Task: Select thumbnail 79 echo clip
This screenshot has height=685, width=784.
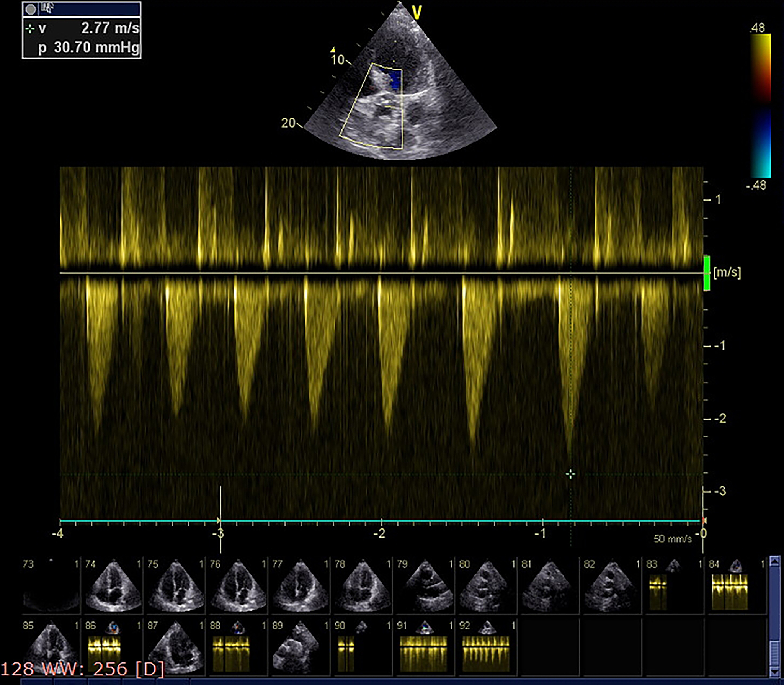Action: click(426, 586)
